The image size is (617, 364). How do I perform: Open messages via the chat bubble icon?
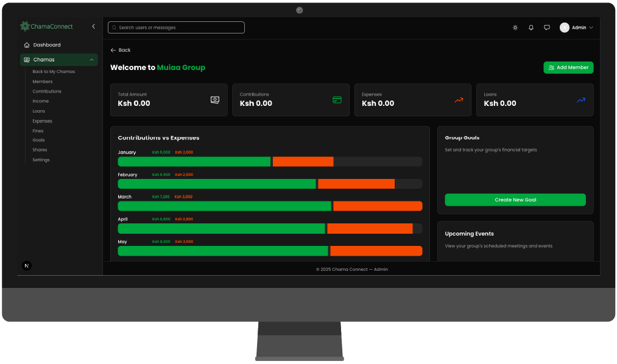[x=546, y=27]
